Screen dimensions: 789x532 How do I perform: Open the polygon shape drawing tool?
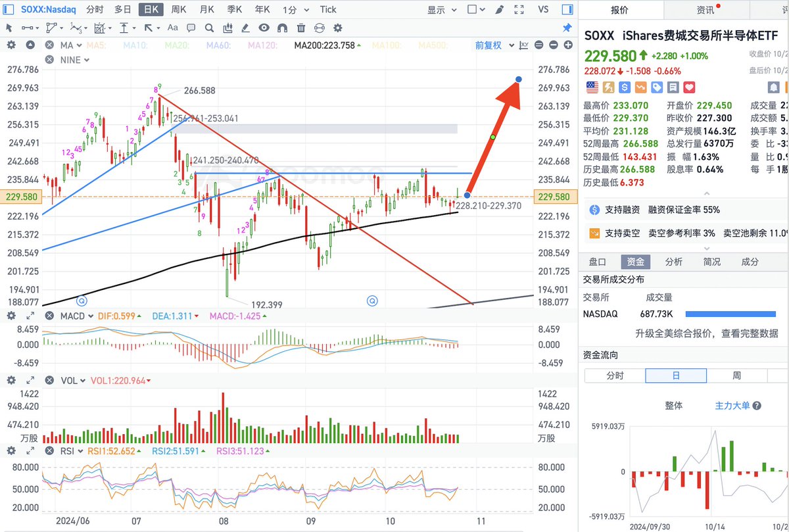click(52, 28)
